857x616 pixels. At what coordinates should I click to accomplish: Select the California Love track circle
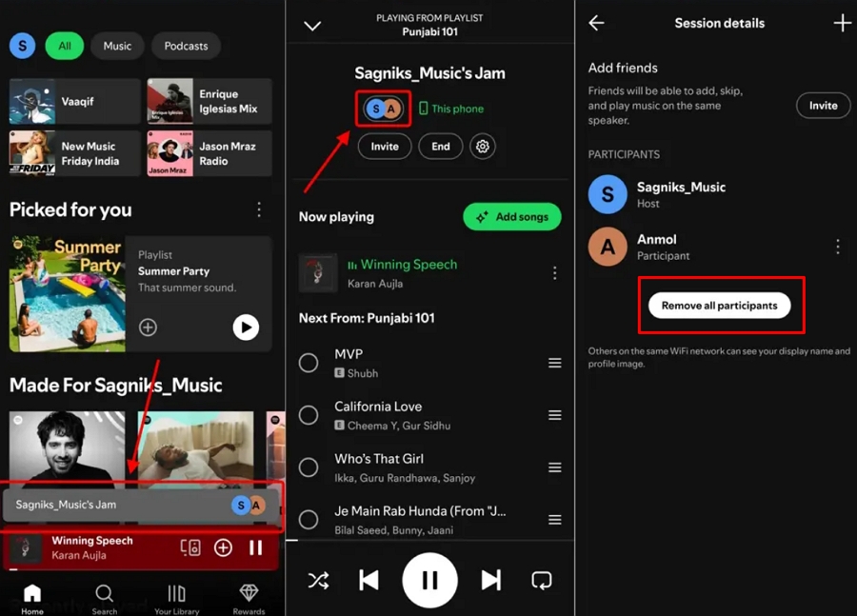[308, 414]
